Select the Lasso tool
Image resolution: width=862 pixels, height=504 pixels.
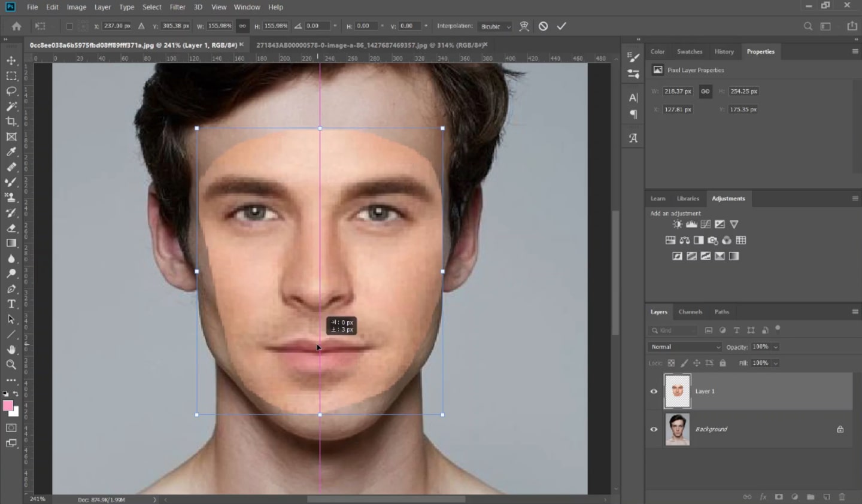point(11,91)
